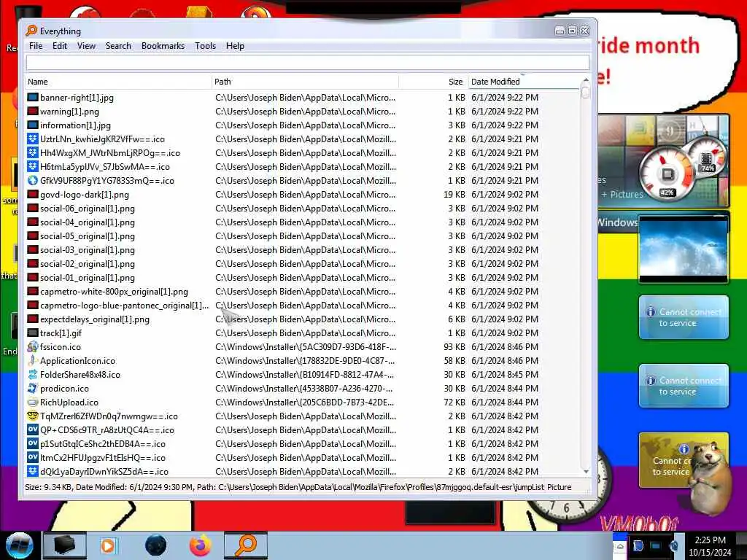747x560 pixels.
Task: Select social-01_original[1].png file name
Action: tap(88, 278)
